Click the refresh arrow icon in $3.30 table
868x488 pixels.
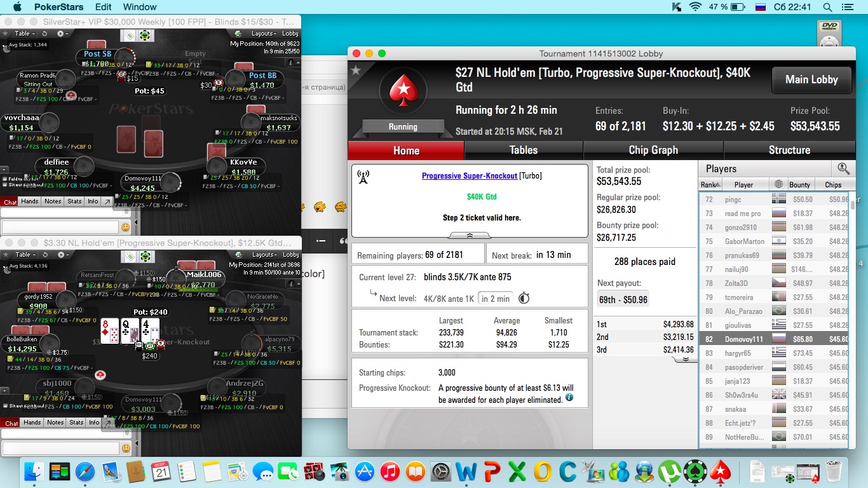click(x=45, y=255)
